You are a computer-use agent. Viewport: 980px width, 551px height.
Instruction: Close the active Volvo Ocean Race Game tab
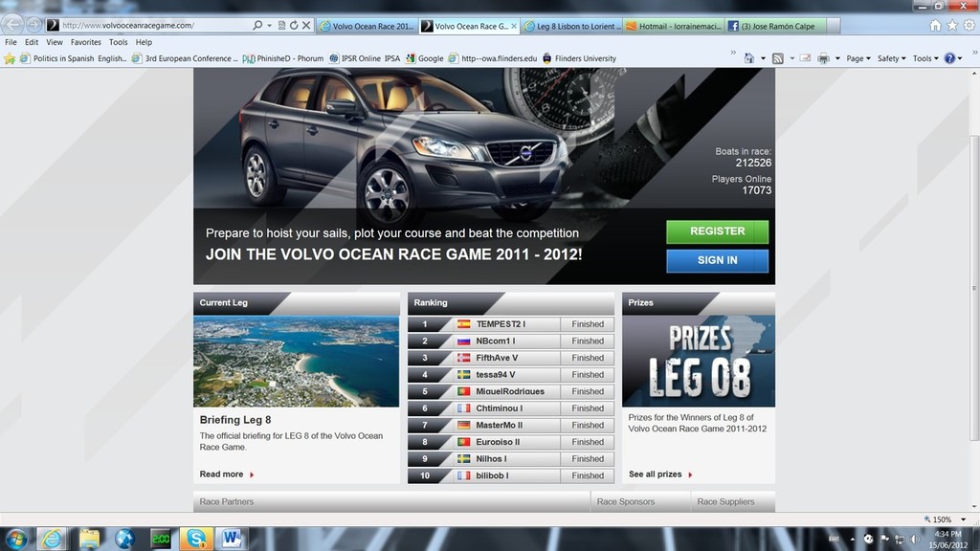click(x=514, y=26)
